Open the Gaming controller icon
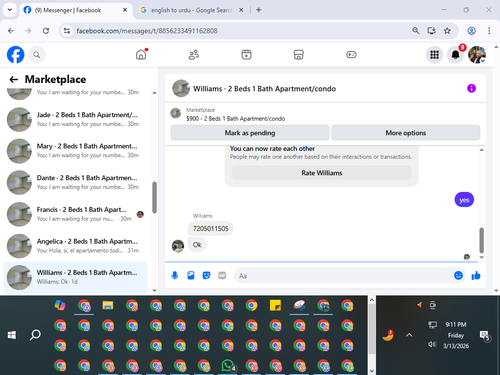Screen dimensions: 500x375 (351, 54)
